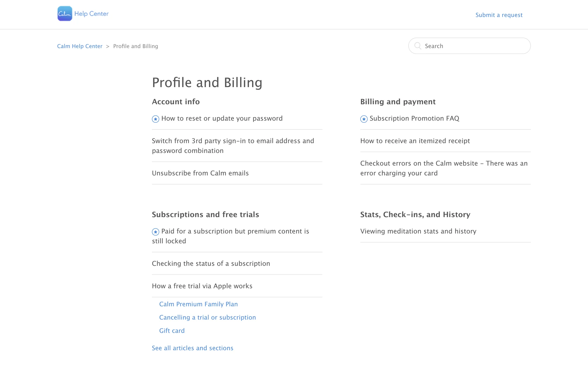This screenshot has width=588, height=368.
Task: Open Viewing meditation stats and history article
Action: tap(418, 232)
